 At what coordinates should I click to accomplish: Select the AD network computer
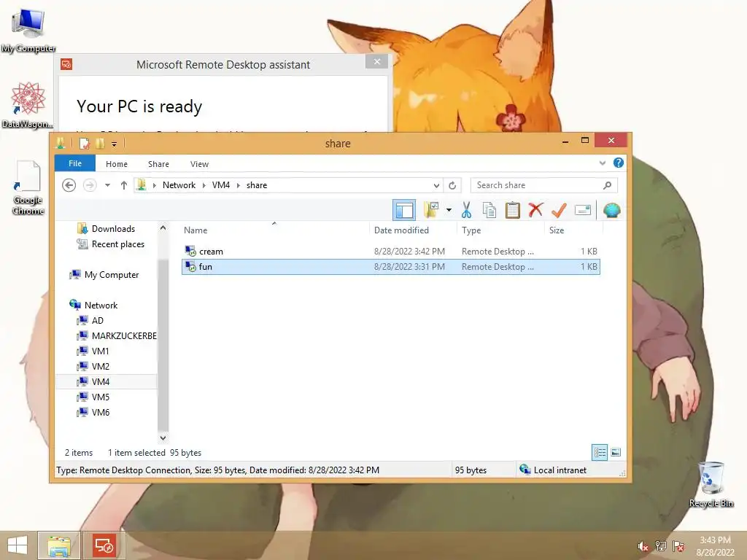tap(97, 321)
